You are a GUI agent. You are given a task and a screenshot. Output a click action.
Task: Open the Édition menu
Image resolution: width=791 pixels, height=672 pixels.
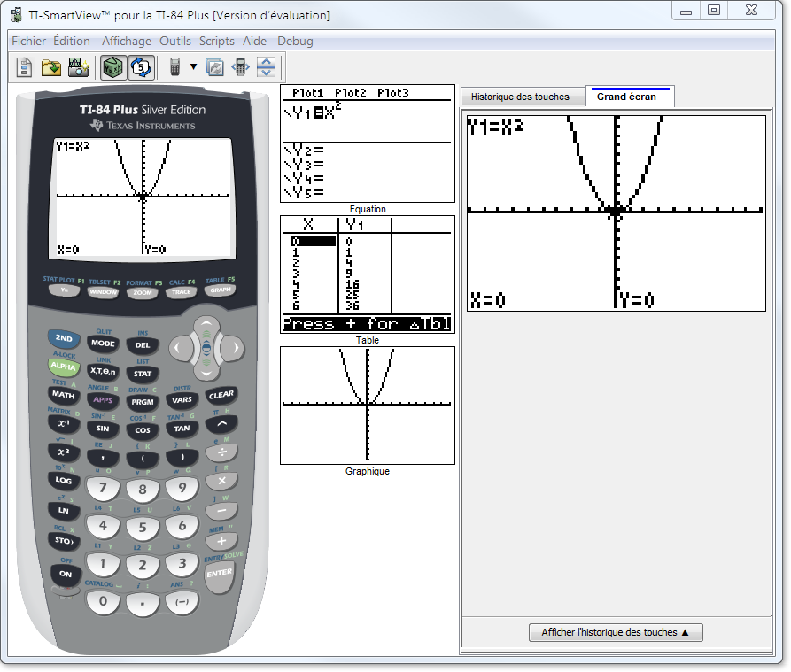click(x=72, y=41)
